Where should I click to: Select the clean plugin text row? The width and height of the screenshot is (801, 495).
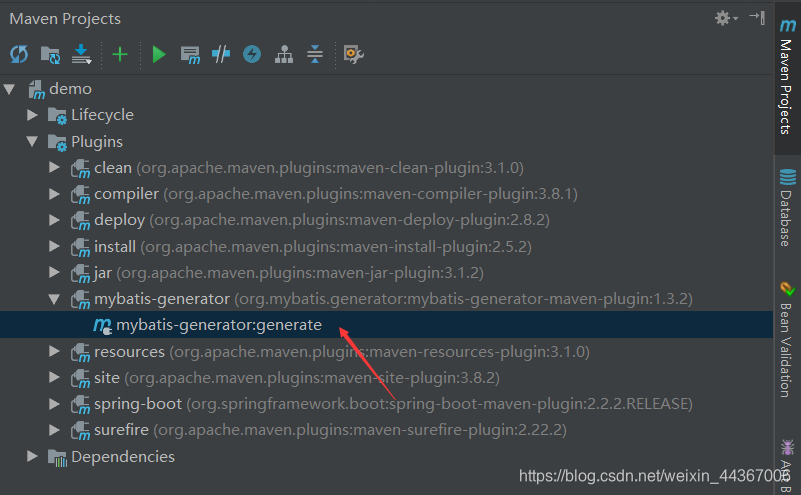point(309,168)
